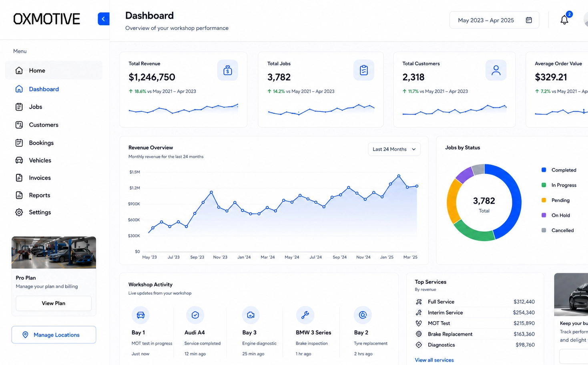Click the Bay 3 engine diagnostic icon
The image size is (588, 365).
point(251,315)
